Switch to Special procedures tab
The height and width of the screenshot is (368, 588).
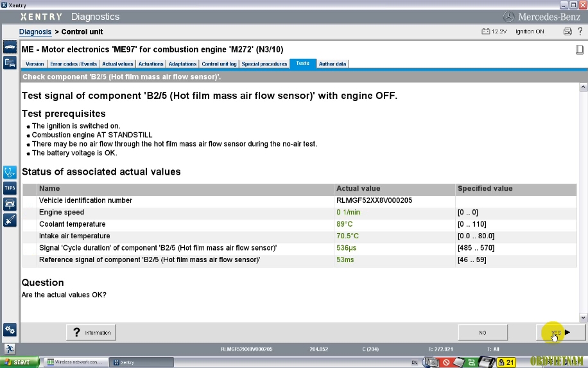click(264, 64)
